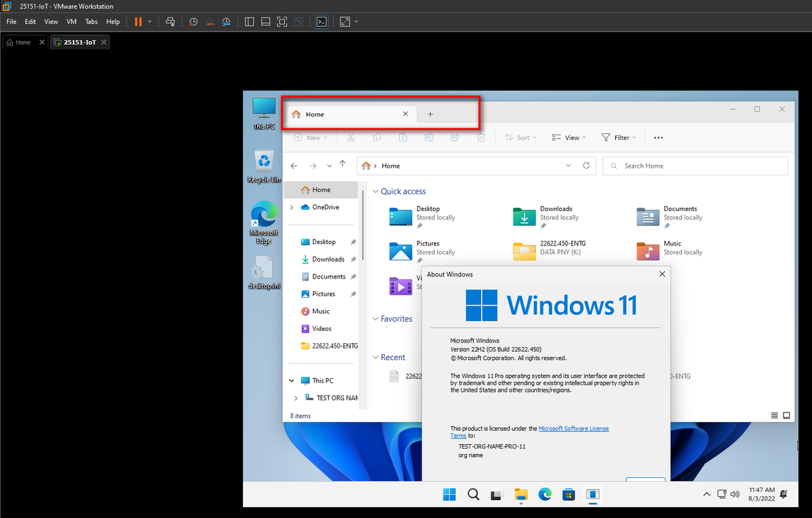Open the VM menu
The image size is (812, 518).
coord(71,21)
